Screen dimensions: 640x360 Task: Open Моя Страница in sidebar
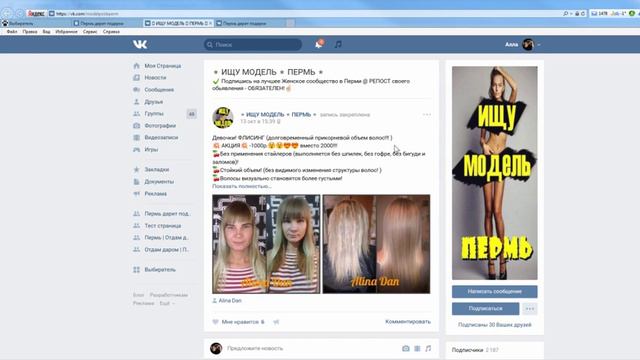point(162,66)
